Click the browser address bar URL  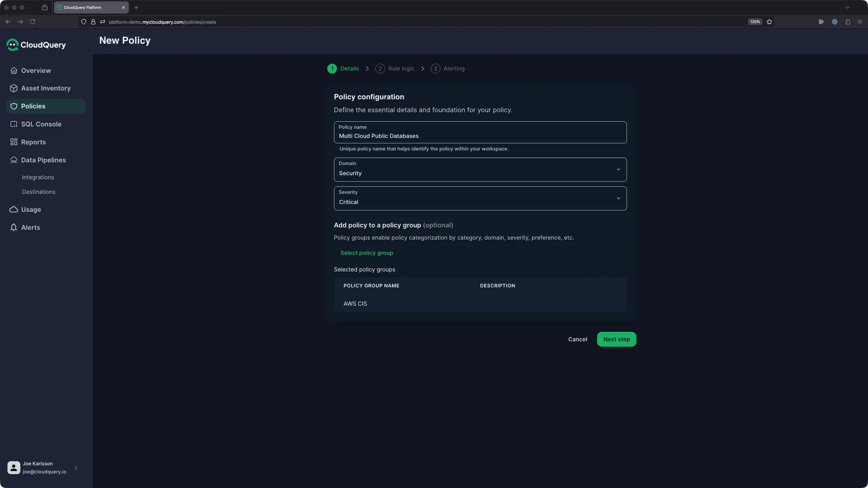pyautogui.click(x=162, y=22)
